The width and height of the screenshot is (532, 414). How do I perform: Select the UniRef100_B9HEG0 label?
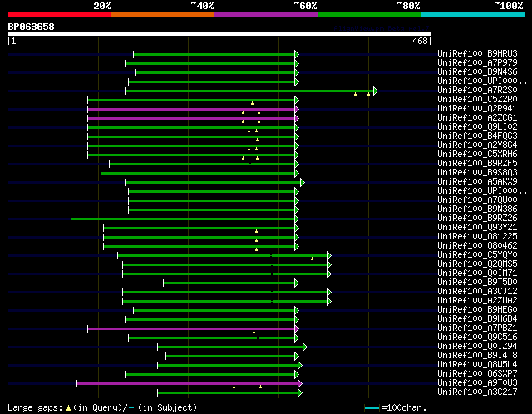tap(477, 310)
